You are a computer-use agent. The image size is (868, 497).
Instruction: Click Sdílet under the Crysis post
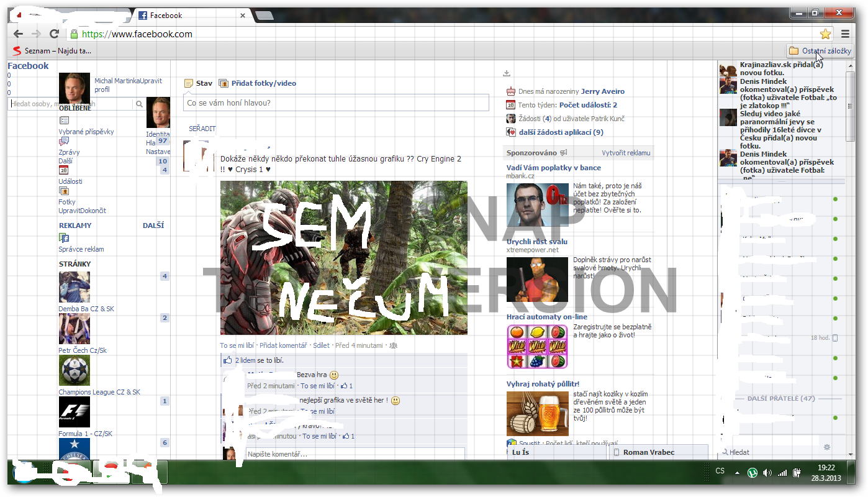(322, 345)
